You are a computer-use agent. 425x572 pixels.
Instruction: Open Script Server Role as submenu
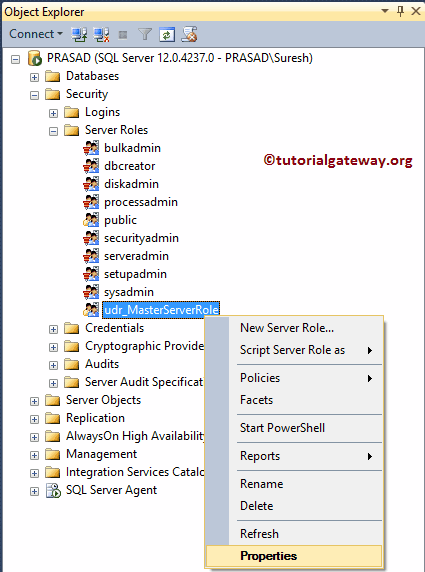pos(294,350)
